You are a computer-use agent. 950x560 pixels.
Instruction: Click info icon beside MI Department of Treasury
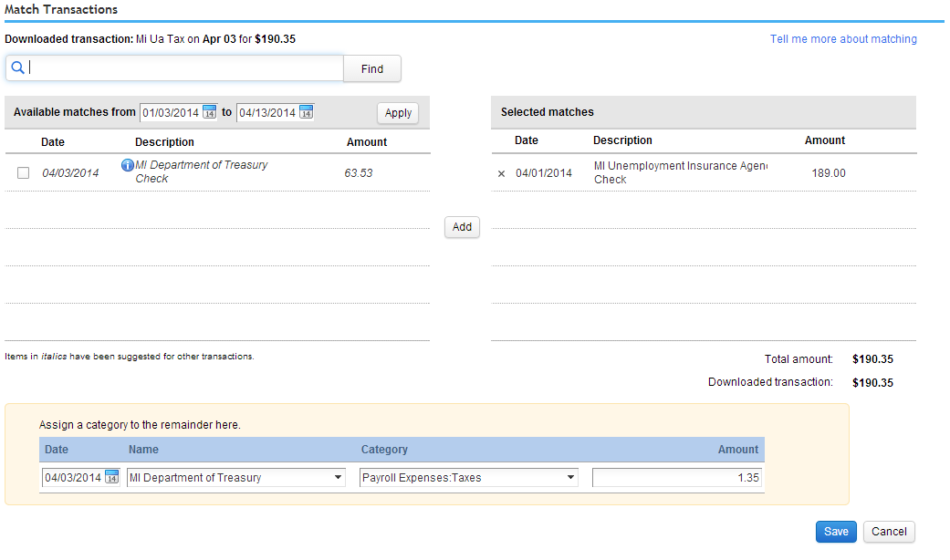pos(128,166)
